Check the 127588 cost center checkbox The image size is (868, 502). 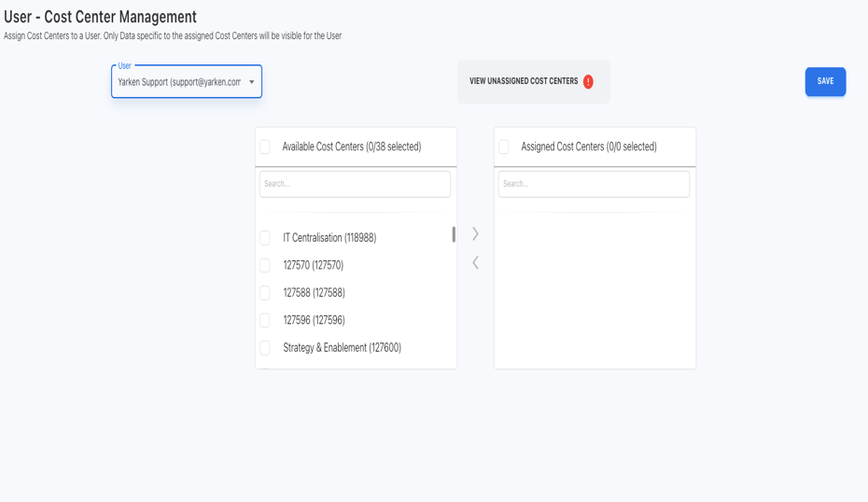tap(265, 293)
